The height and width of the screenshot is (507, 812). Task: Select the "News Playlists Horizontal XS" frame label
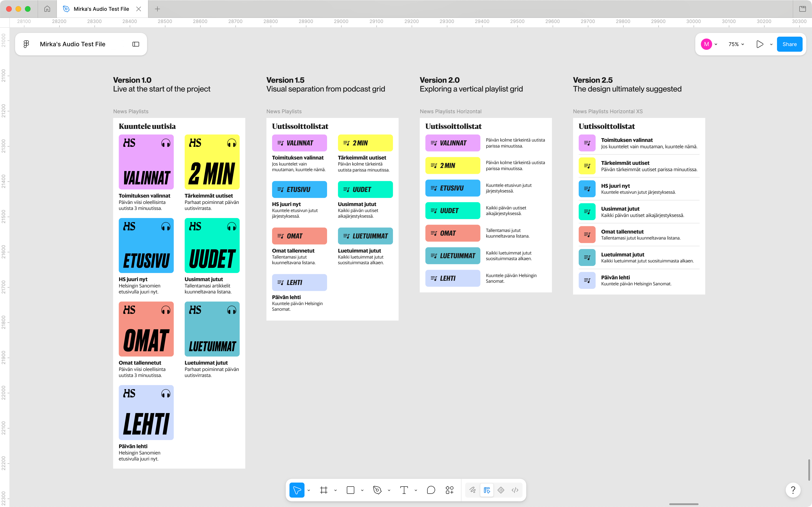(x=608, y=111)
